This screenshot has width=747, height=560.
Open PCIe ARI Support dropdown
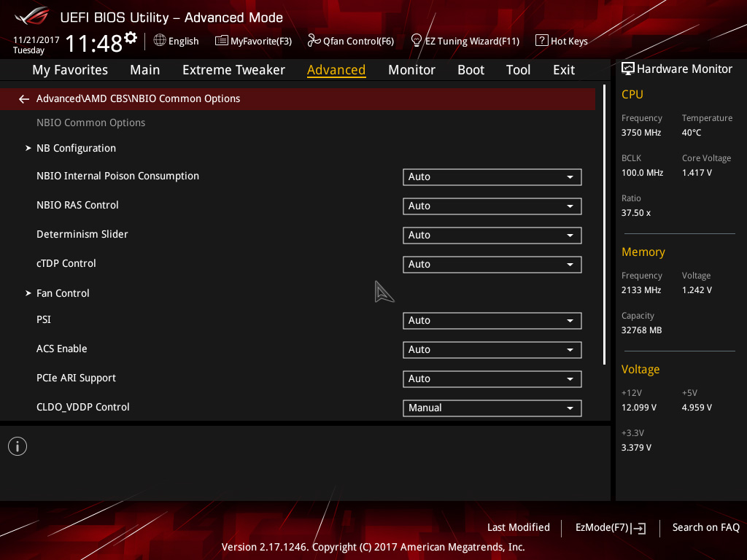click(492, 379)
